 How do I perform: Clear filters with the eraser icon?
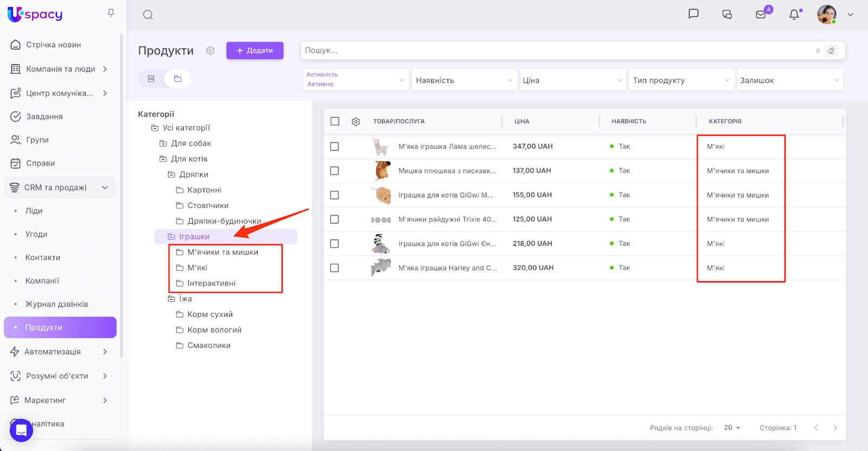[x=831, y=50]
